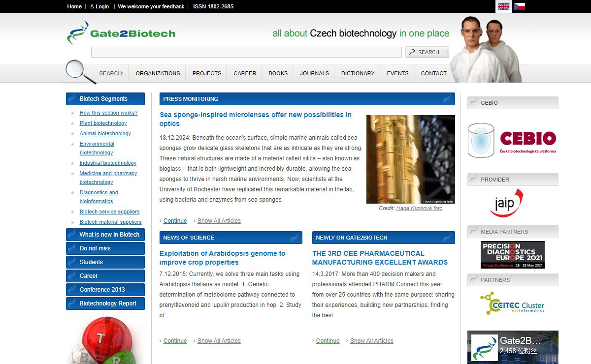Open the Gate2Biotech Facebook widget
This screenshot has width=591, height=364.
513,347
